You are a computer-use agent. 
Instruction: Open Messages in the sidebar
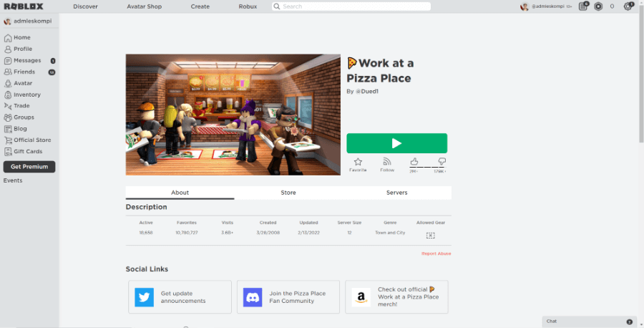coord(23,60)
